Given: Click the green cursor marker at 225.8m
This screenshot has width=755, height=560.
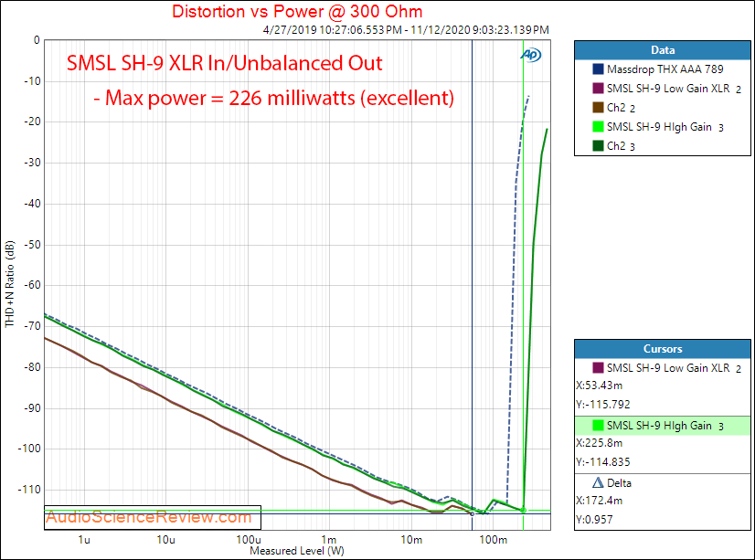Looking at the screenshot, I should tap(524, 511).
